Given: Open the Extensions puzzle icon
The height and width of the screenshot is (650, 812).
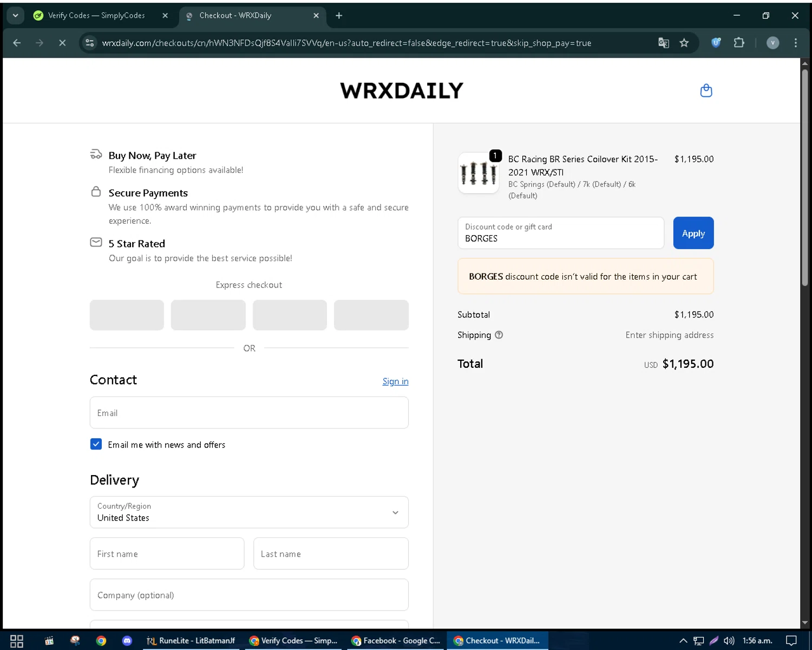Looking at the screenshot, I should coord(739,43).
